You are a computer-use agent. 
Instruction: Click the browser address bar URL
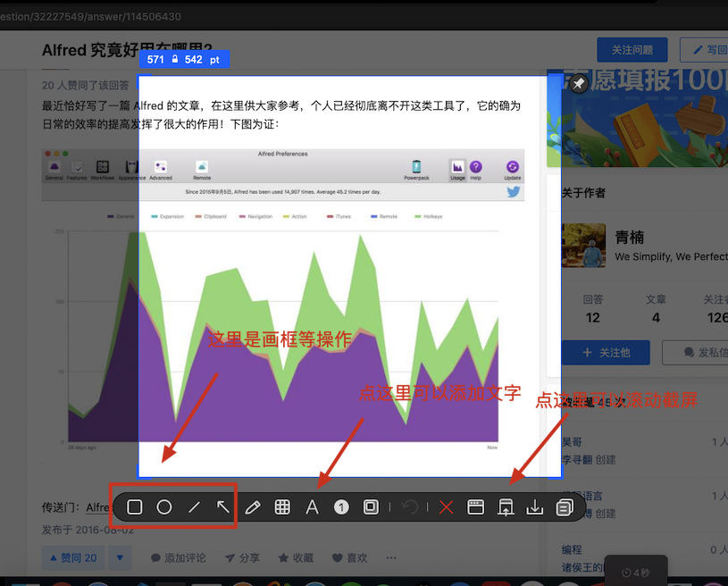tap(90, 17)
